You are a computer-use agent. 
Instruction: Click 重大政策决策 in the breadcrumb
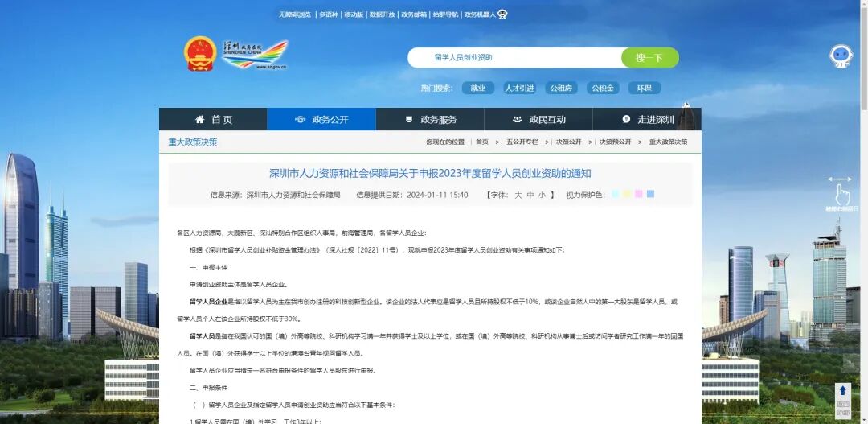pyautogui.click(x=668, y=142)
